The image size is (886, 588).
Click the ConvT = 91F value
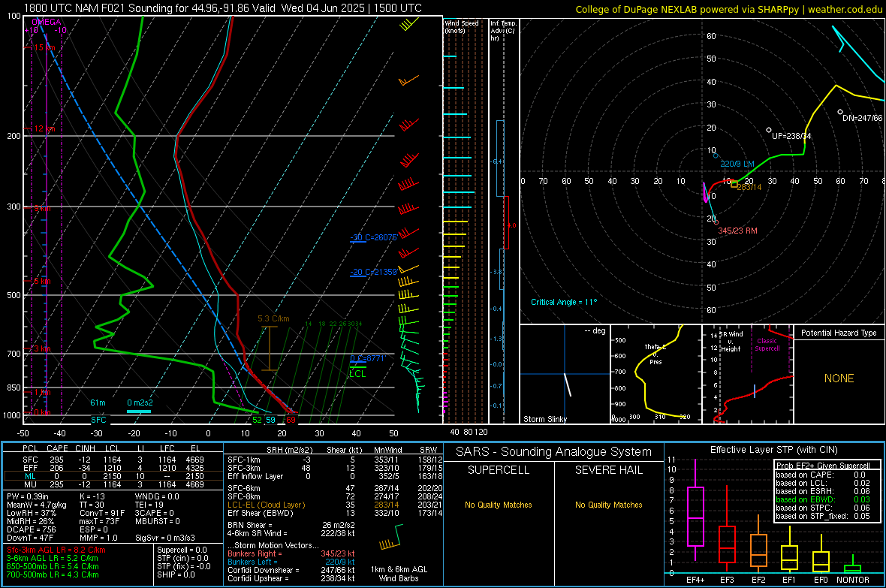pos(102,514)
